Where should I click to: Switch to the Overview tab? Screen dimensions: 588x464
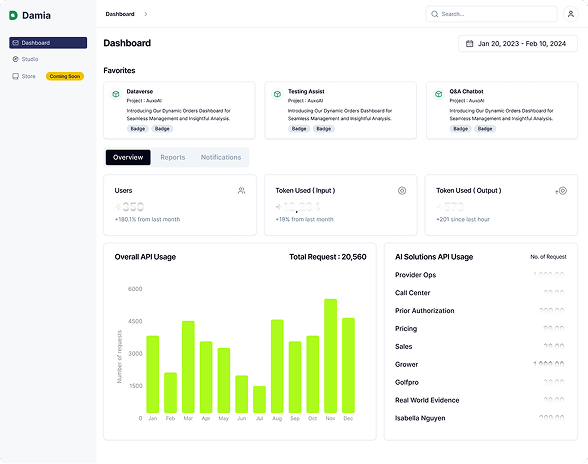(128, 157)
